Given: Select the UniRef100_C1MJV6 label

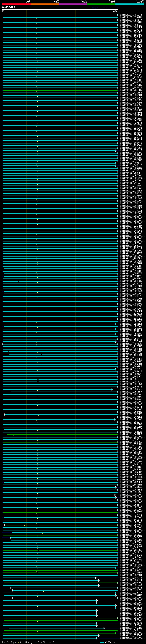Looking at the screenshot, I should 131,128.
